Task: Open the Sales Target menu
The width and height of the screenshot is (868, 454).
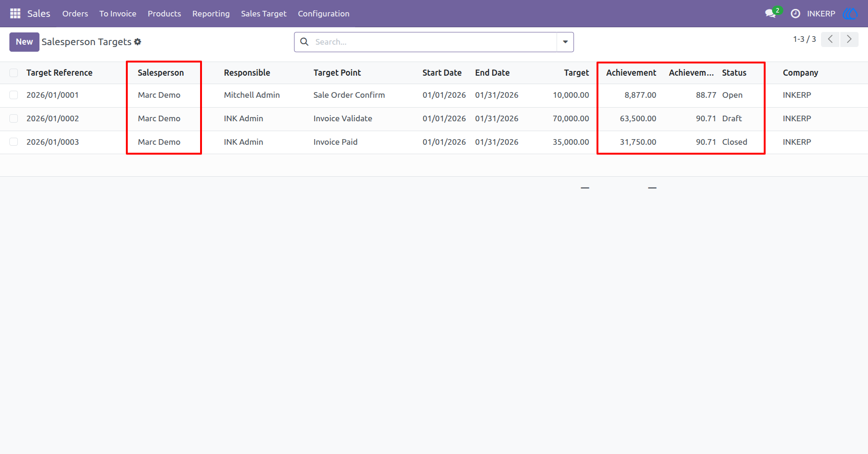Action: click(x=263, y=14)
